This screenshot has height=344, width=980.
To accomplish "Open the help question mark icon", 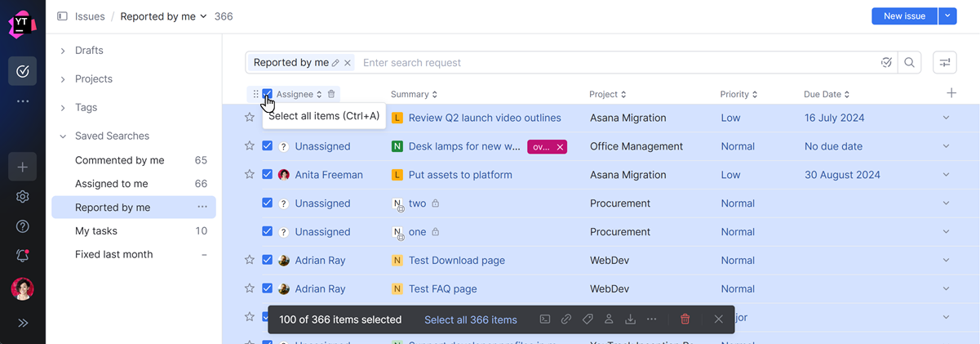I will click(23, 226).
